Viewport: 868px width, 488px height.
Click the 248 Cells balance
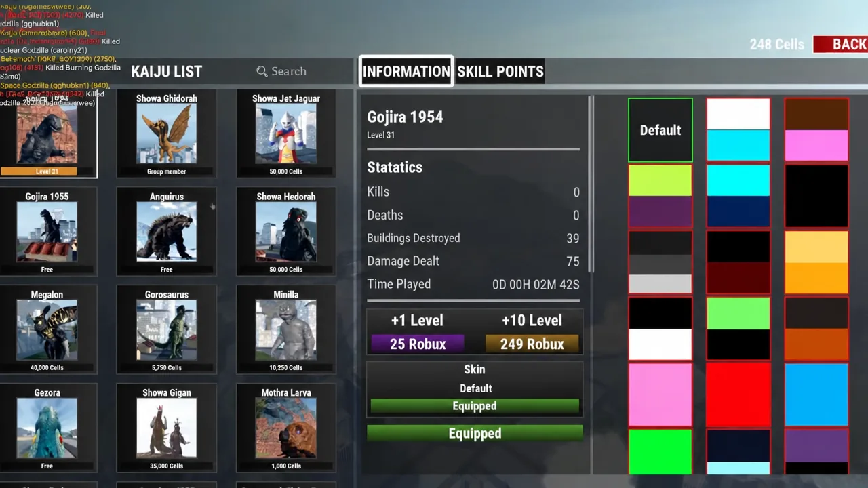pos(776,45)
